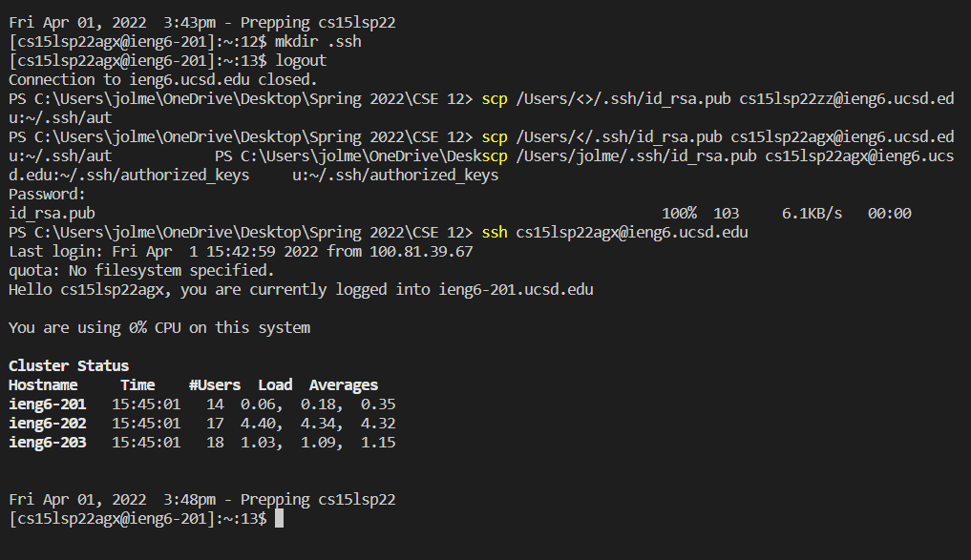Select the yellow "ssh" command keyword

click(x=496, y=232)
